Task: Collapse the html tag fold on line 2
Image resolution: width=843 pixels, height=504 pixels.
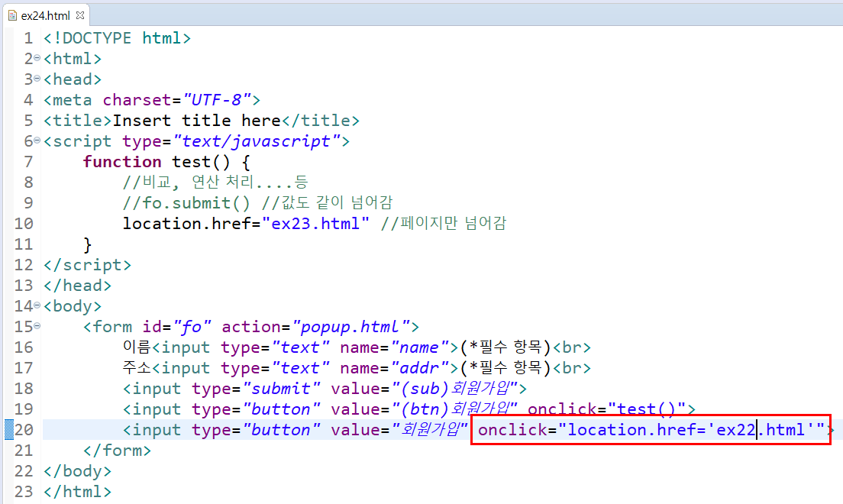Action: pos(37,57)
